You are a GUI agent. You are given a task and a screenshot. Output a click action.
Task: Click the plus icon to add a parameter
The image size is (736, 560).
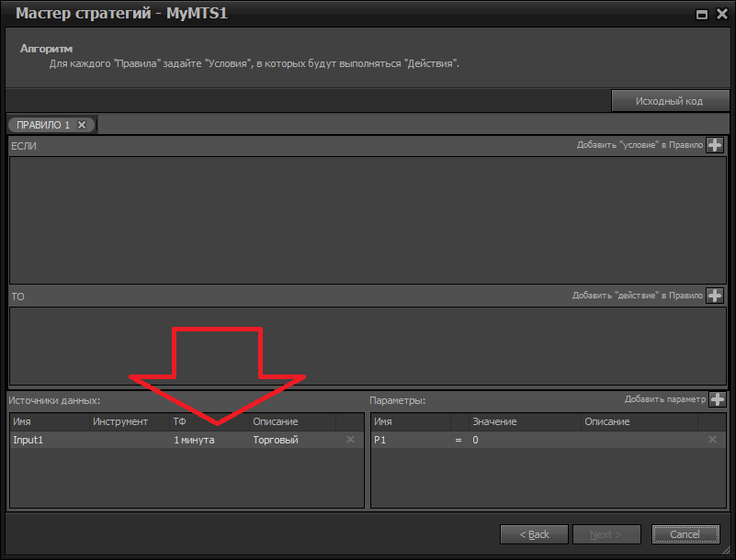point(717,399)
